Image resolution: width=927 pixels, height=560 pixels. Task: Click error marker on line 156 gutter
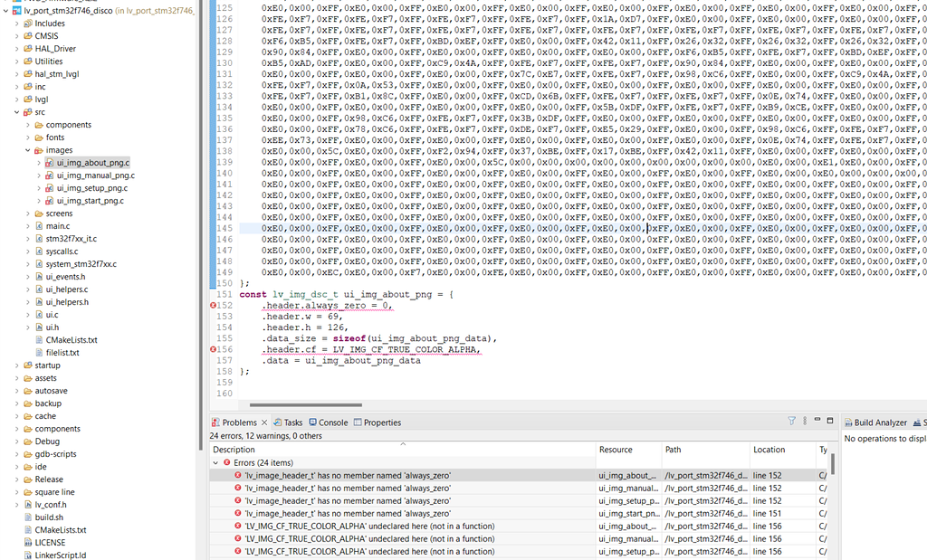[x=213, y=349]
